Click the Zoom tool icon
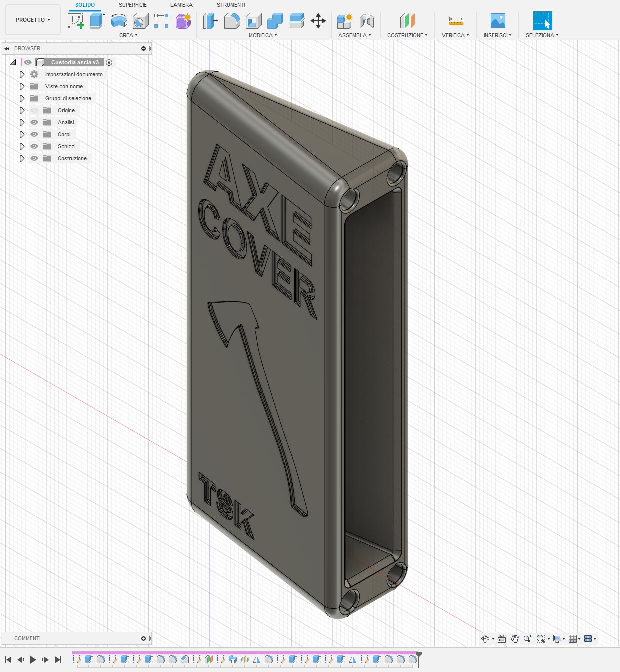This screenshot has height=672, width=620. pos(528,639)
